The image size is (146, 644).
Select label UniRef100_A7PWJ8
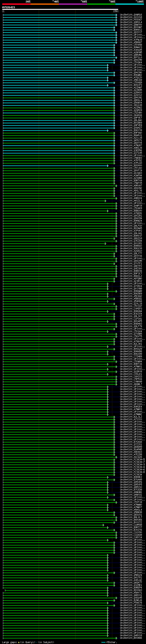[131, 40]
